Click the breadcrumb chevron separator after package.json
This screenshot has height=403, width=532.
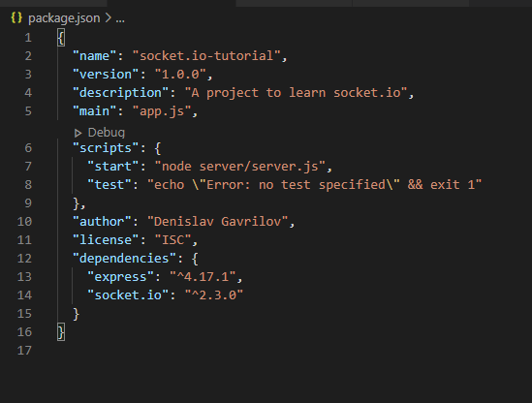(108, 18)
